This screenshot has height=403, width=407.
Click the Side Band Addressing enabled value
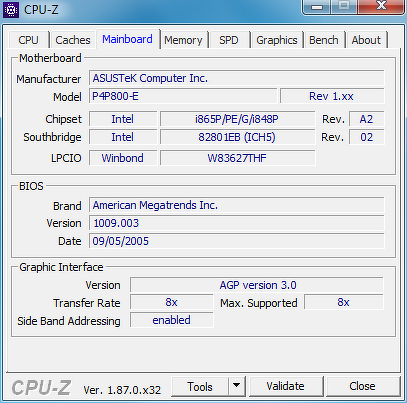171,320
